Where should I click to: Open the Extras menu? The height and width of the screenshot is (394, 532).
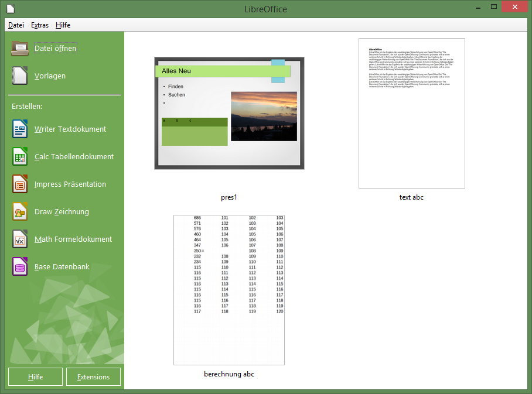click(x=40, y=25)
